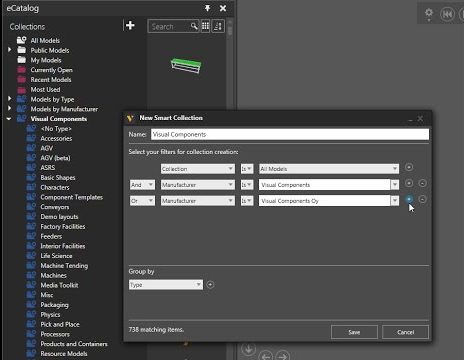This screenshot has width=464, height=360.
Task: Click the collection Name input field
Action: (290, 134)
